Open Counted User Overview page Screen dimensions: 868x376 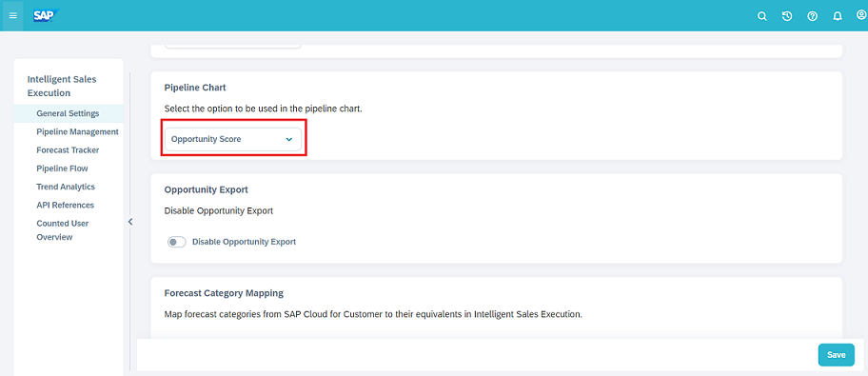63,230
